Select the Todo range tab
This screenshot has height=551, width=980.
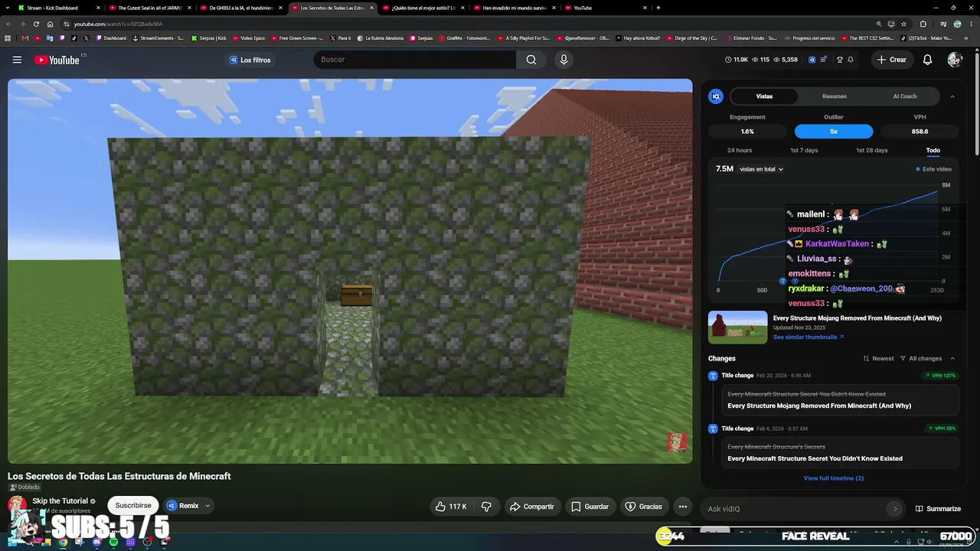tap(933, 151)
